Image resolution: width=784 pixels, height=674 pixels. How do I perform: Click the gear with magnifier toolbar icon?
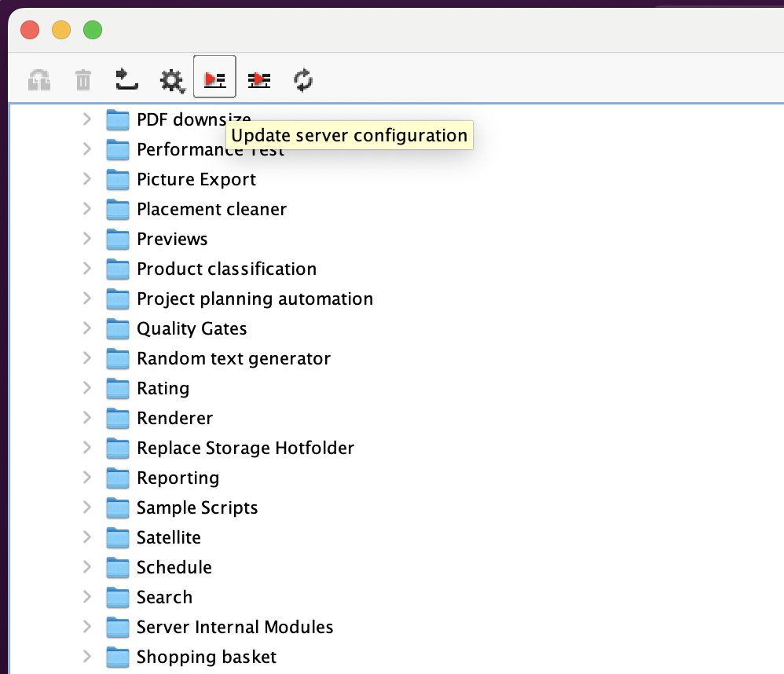pos(171,79)
